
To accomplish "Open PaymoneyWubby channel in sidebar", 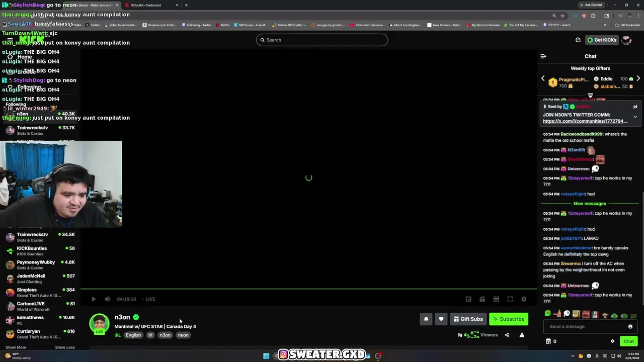I will 40,265.
